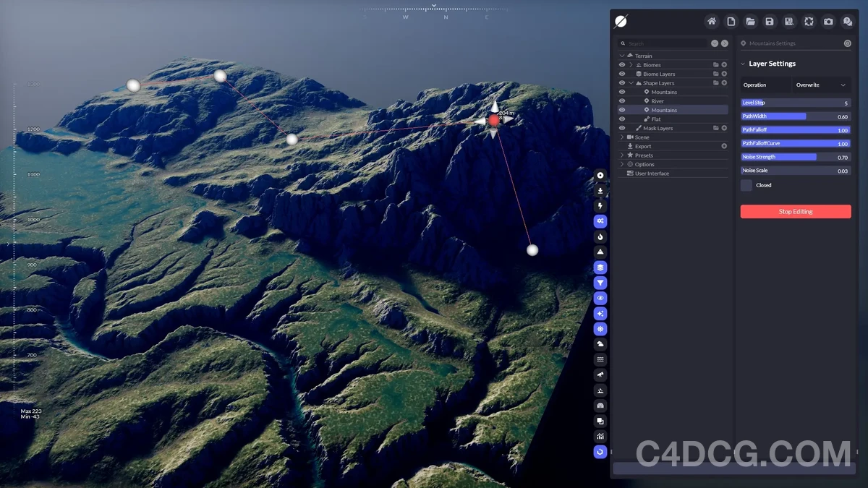Viewport: 868px width, 488px height.
Task: Click the help chat icon at top right
Action: pyautogui.click(x=848, y=21)
